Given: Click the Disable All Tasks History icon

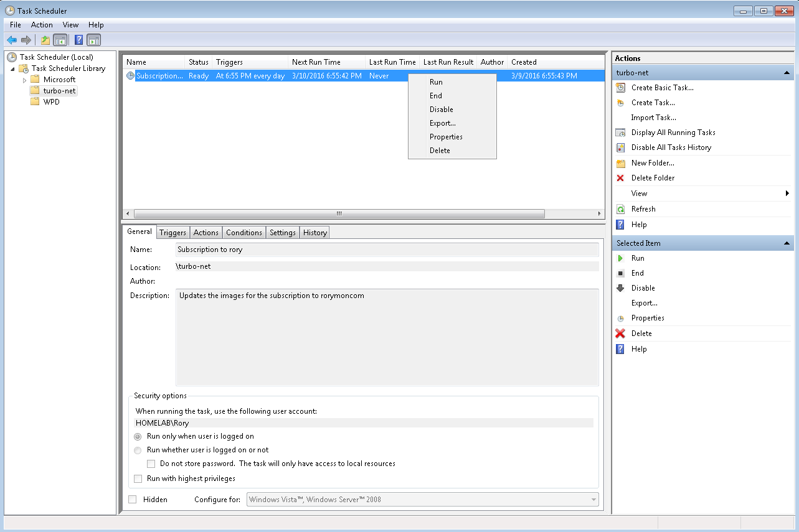Looking at the screenshot, I should click(x=619, y=147).
